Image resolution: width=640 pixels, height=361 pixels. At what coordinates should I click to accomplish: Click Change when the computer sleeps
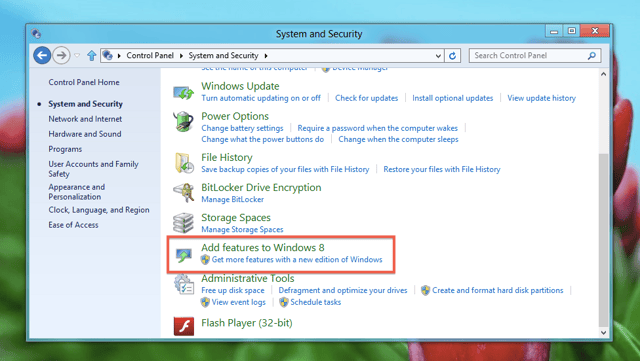click(398, 139)
